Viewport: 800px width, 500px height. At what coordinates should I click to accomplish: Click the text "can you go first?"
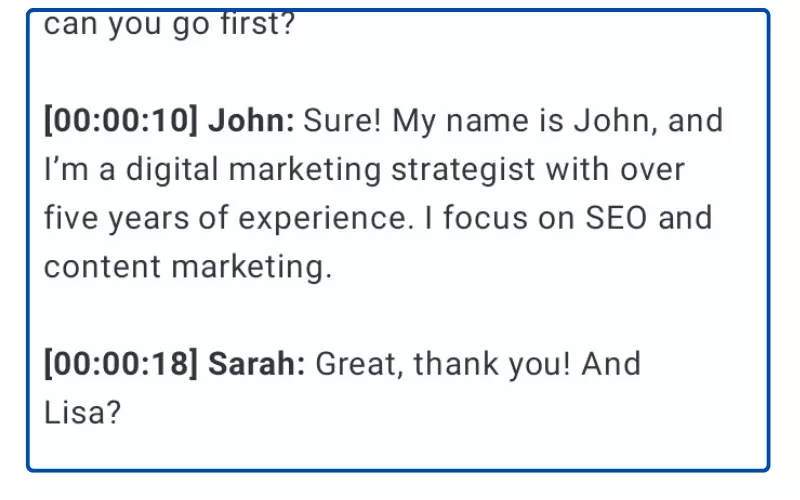point(170,22)
